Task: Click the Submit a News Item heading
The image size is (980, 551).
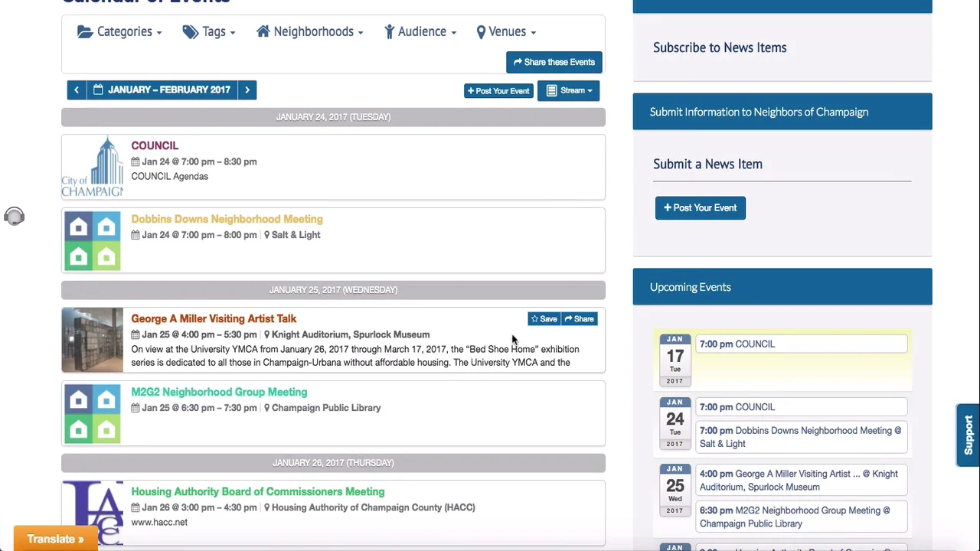Action: pos(707,164)
